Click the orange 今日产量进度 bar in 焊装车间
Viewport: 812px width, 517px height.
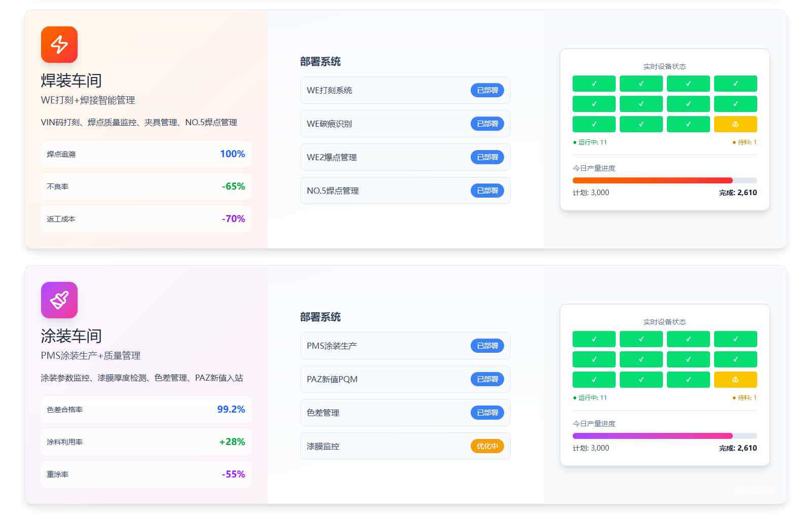coord(652,180)
